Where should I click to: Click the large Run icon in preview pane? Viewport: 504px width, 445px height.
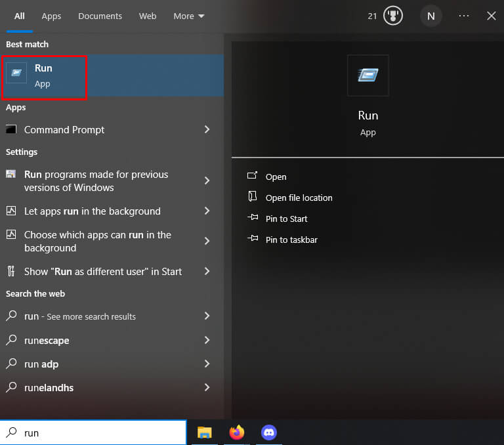coord(368,75)
